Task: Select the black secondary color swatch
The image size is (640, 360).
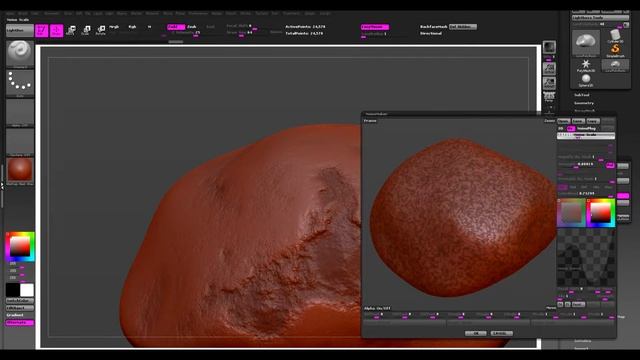Action: pyautogui.click(x=13, y=290)
